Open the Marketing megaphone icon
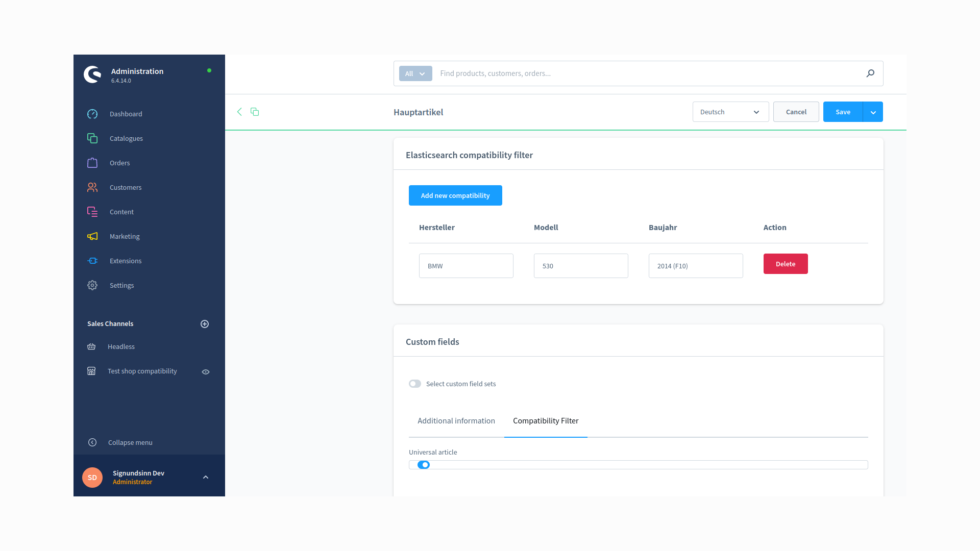Screen dimensions: 980x551 pos(92,236)
